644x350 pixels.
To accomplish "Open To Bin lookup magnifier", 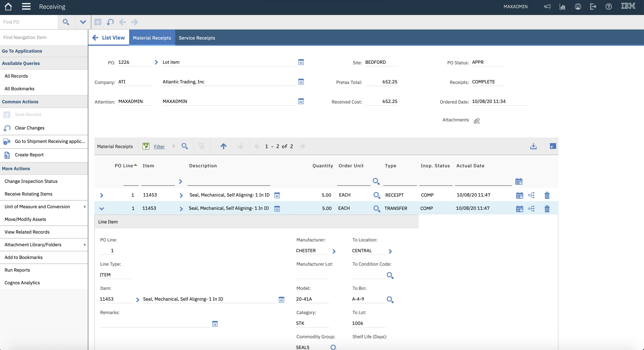I will coord(390,299).
